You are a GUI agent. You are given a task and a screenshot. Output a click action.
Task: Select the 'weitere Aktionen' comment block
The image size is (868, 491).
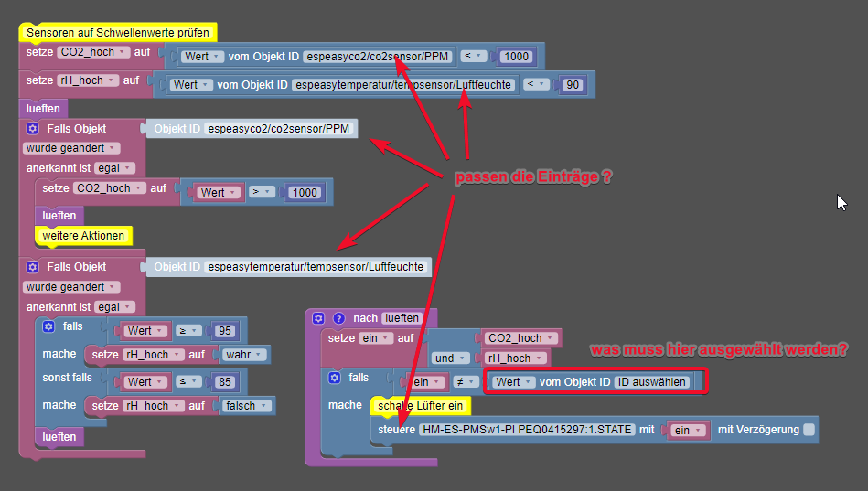coord(83,236)
